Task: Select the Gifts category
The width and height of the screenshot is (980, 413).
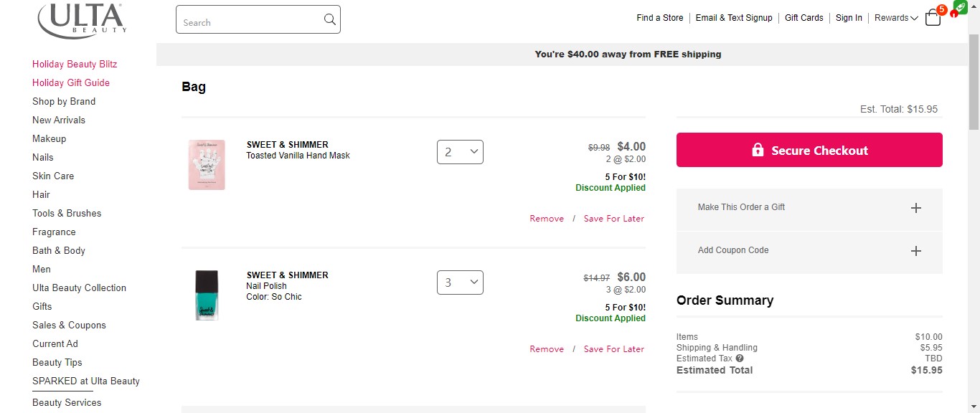Action: coord(42,306)
